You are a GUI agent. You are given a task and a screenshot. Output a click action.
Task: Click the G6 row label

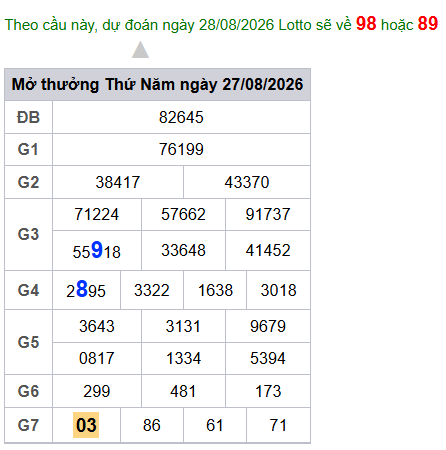tap(28, 391)
